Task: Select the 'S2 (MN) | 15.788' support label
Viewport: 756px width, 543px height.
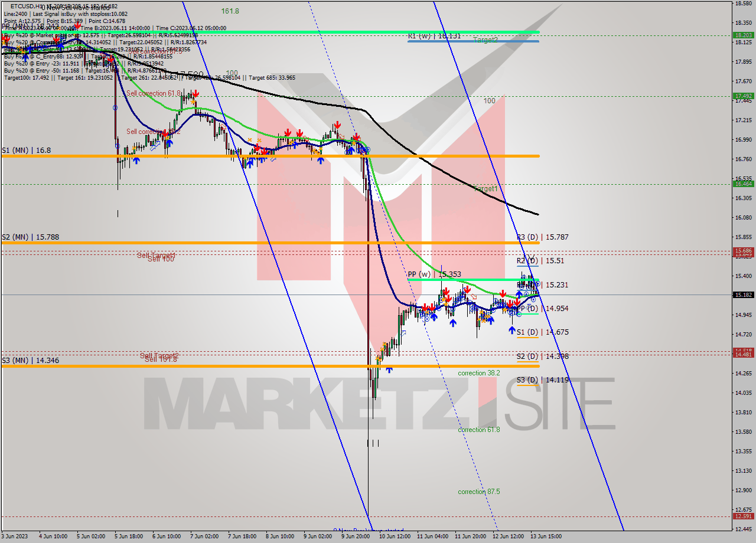Action: pos(30,237)
